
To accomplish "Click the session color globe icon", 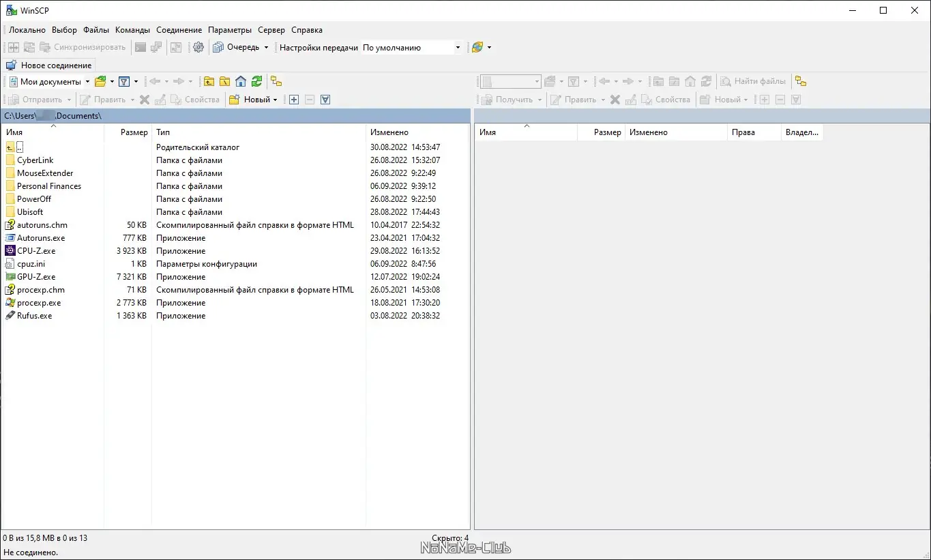I will tap(477, 47).
